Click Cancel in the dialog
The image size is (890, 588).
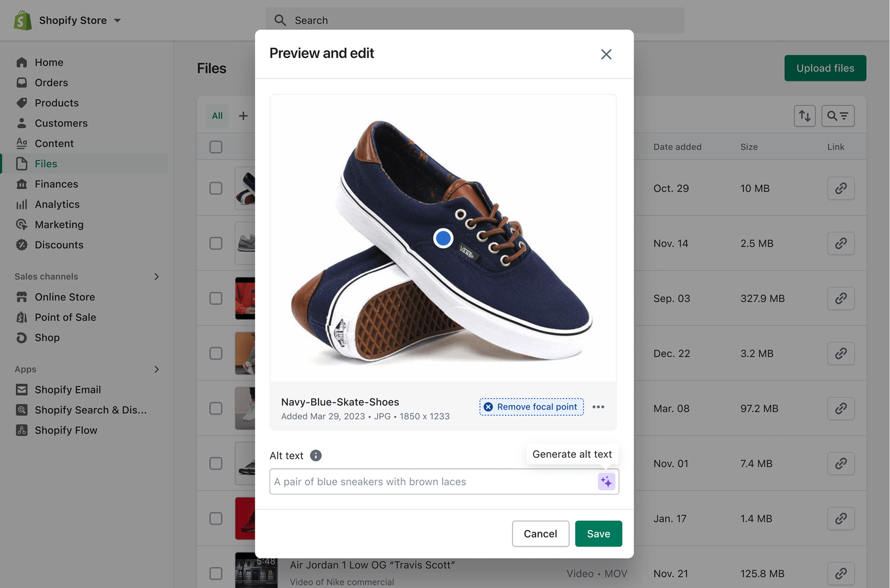pyautogui.click(x=540, y=534)
